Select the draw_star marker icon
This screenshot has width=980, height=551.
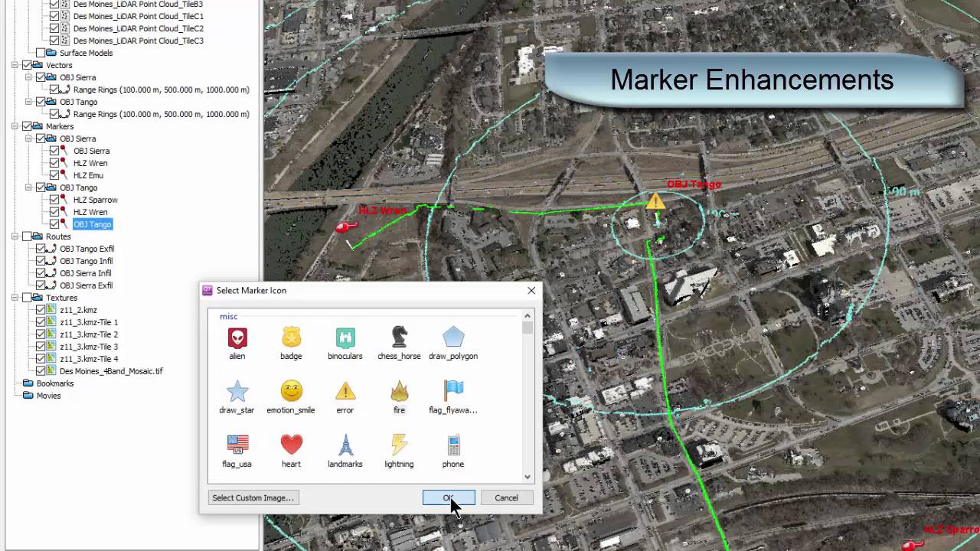[x=237, y=391]
